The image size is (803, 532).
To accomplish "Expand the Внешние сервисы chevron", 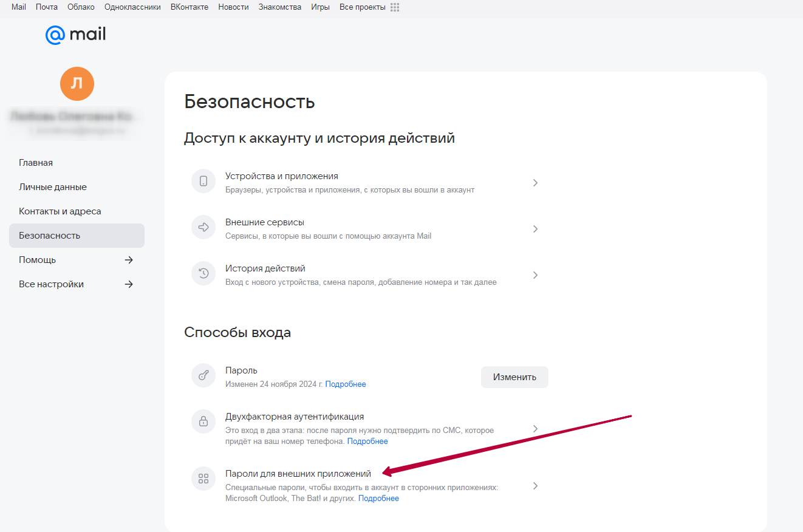I will [535, 229].
